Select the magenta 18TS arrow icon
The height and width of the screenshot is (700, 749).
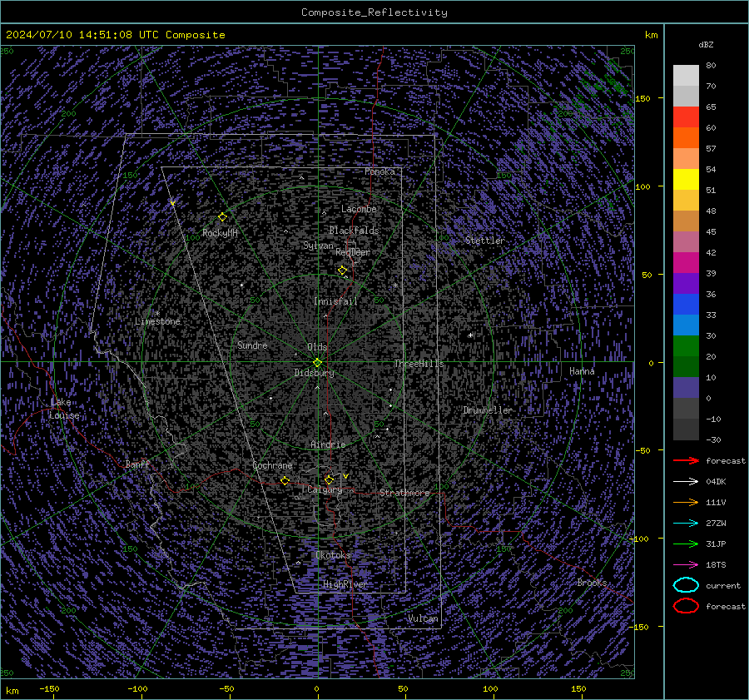pyautogui.click(x=686, y=565)
